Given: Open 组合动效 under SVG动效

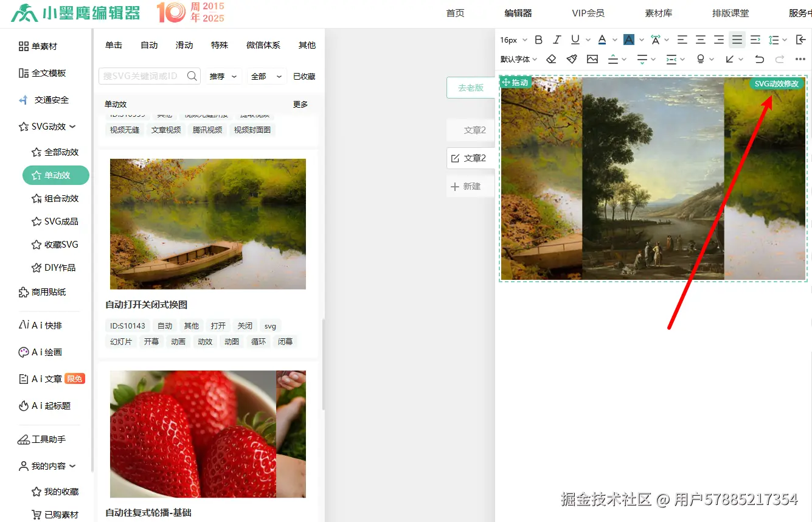Looking at the screenshot, I should [x=55, y=198].
